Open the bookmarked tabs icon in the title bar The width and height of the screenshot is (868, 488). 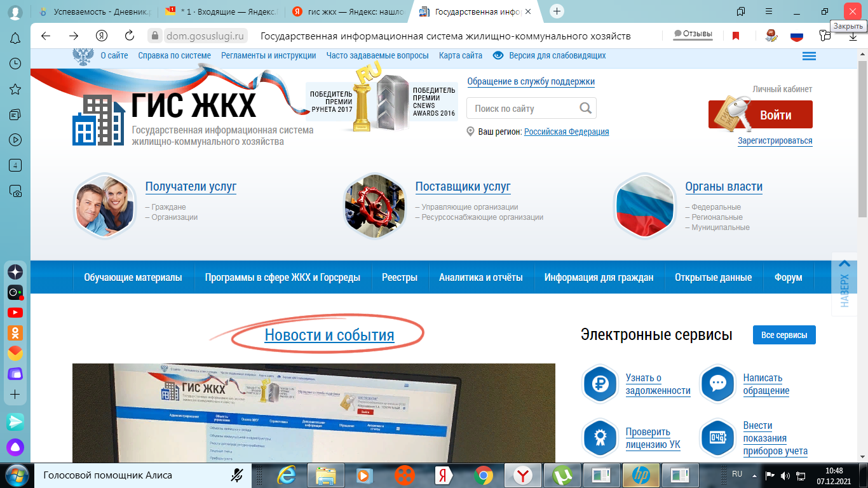point(741,11)
